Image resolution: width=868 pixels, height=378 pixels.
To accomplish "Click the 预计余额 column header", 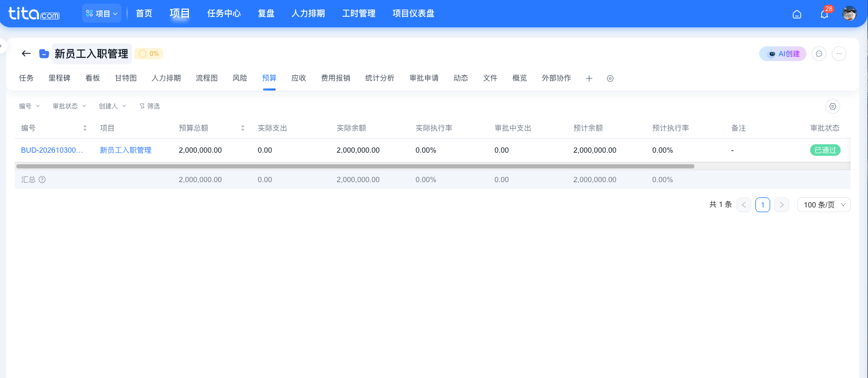I will 588,128.
